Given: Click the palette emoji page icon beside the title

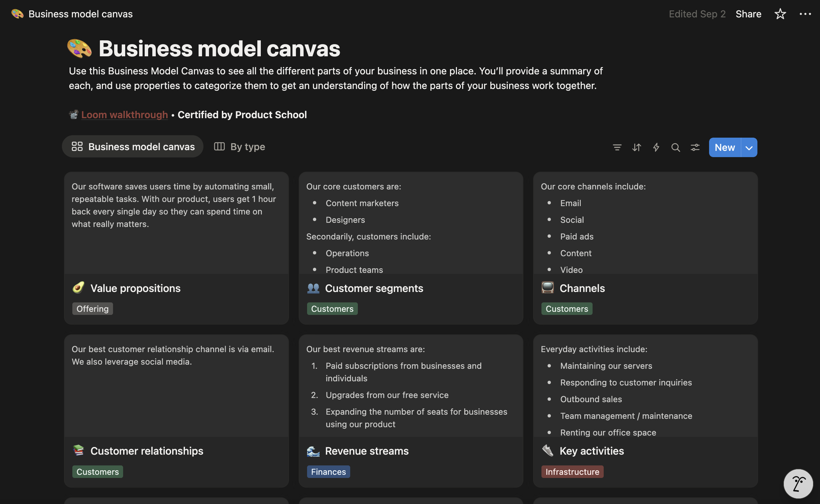Looking at the screenshot, I should (79, 48).
